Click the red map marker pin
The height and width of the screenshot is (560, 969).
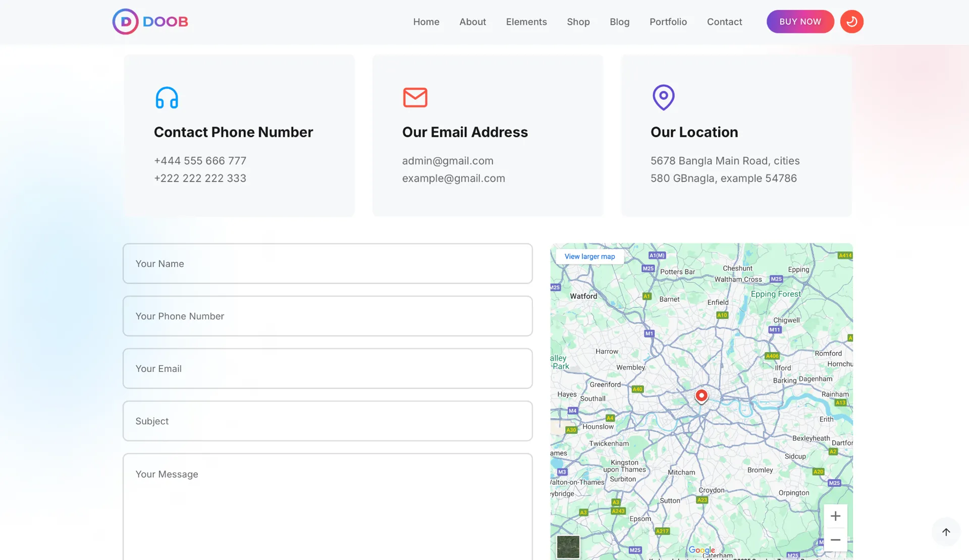(x=701, y=396)
